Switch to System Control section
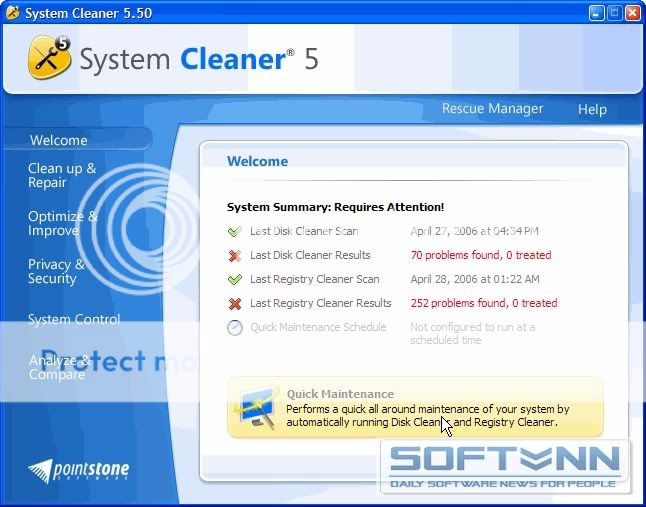This screenshot has height=507, width=646. (73, 320)
